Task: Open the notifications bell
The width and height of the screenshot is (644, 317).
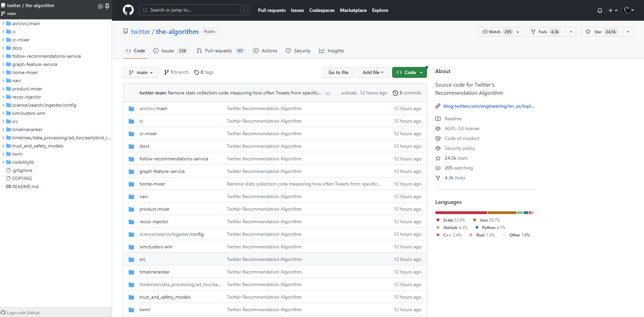Action: coord(600,11)
